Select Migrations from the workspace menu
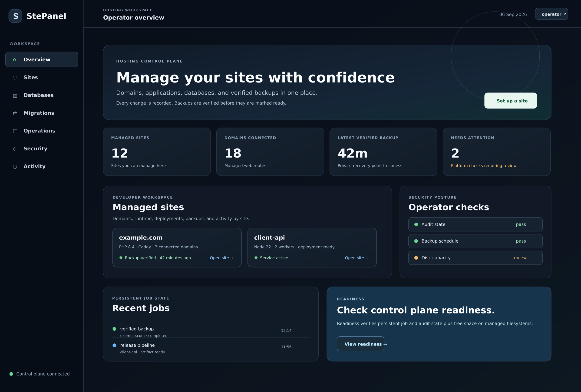The image size is (581, 392). pos(42,113)
